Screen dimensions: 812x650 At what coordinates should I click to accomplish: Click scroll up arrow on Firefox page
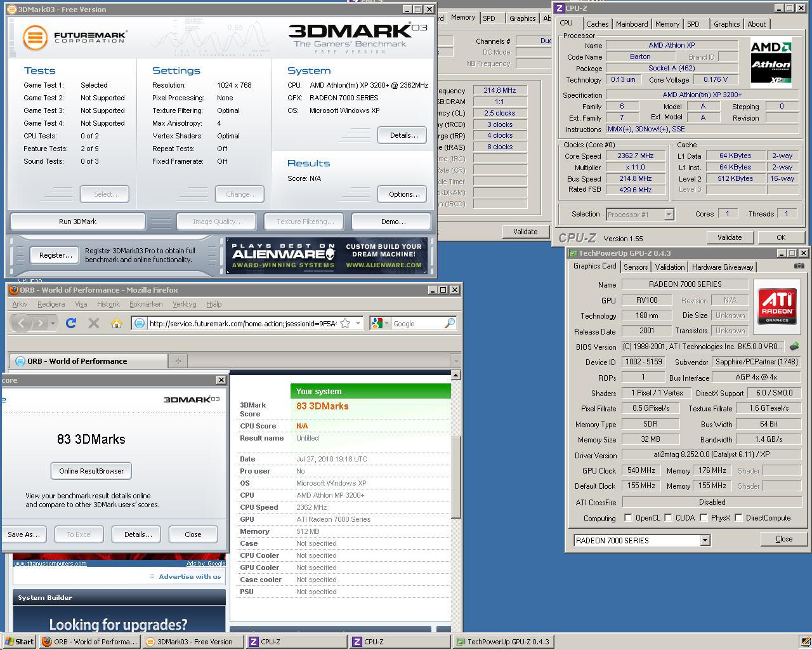(456, 375)
